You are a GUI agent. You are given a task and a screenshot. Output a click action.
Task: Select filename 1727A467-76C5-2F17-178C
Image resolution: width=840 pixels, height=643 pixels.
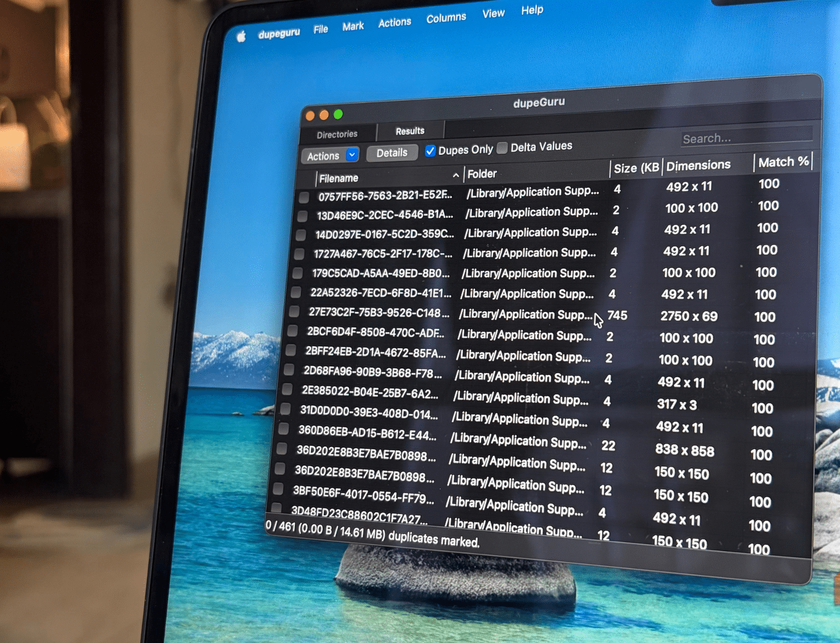pos(383,254)
